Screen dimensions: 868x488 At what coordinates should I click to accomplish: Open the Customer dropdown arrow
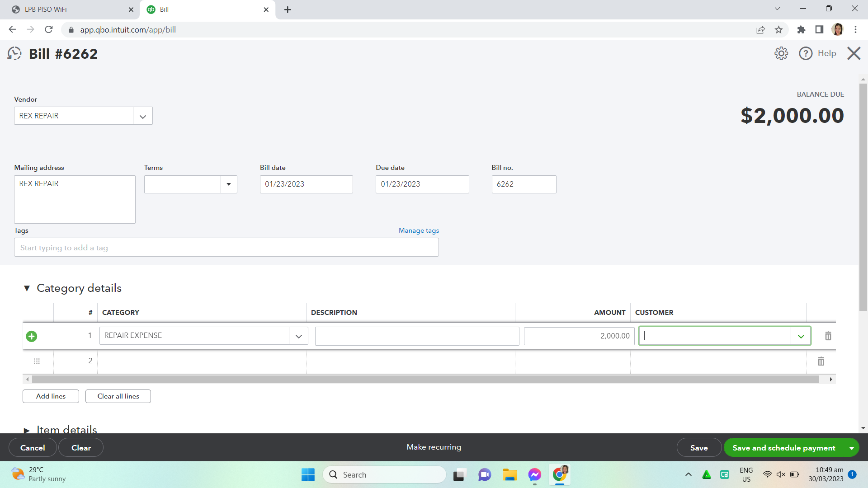(801, 336)
